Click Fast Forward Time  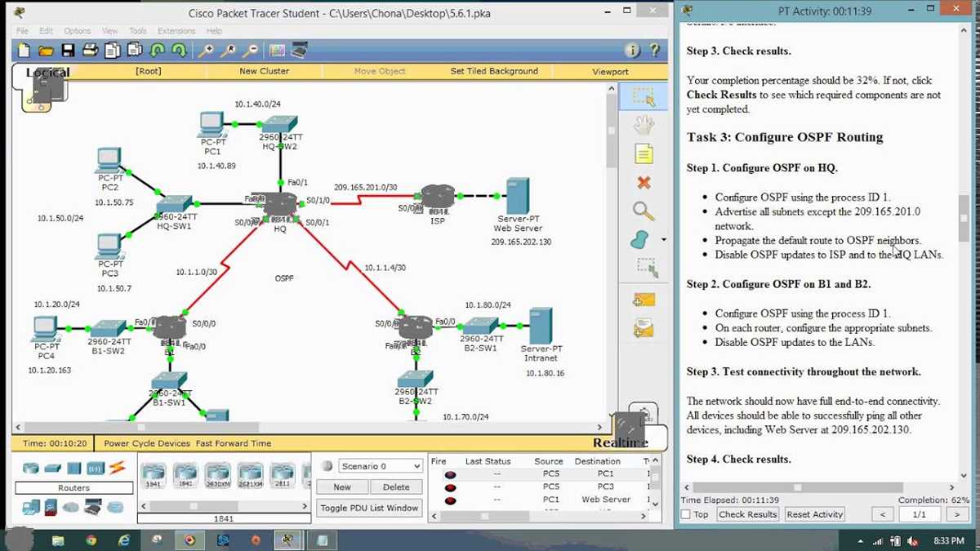coord(233,443)
